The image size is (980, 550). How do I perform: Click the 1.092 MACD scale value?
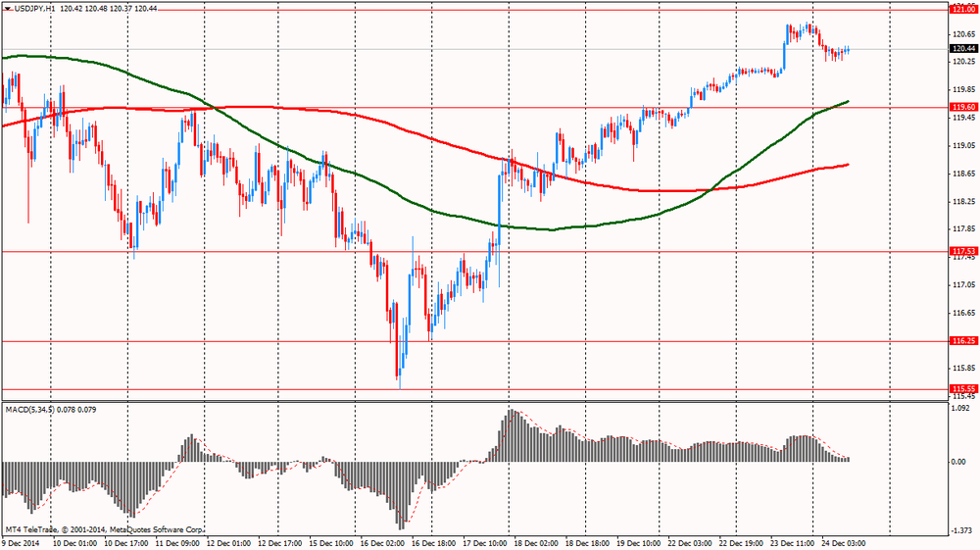(960, 408)
